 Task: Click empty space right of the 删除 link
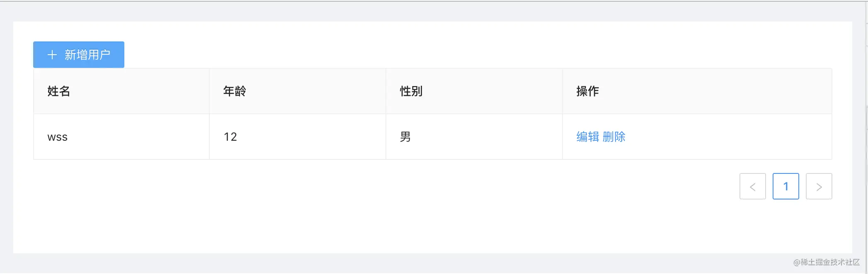(725, 137)
